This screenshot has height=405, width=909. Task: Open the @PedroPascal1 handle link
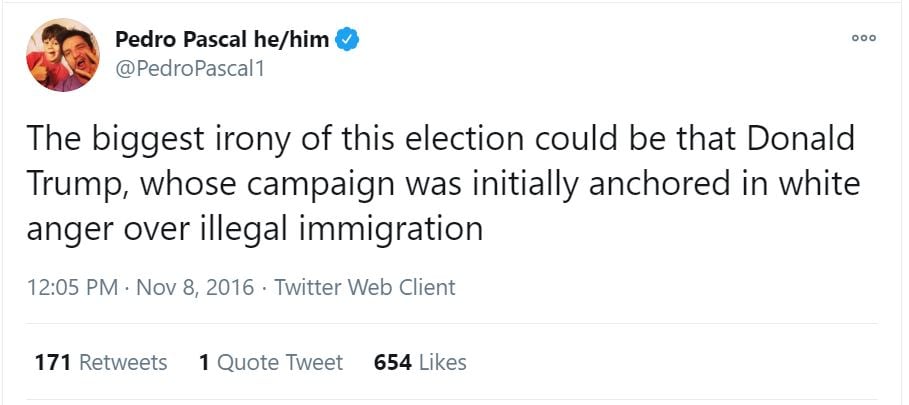pos(190,69)
